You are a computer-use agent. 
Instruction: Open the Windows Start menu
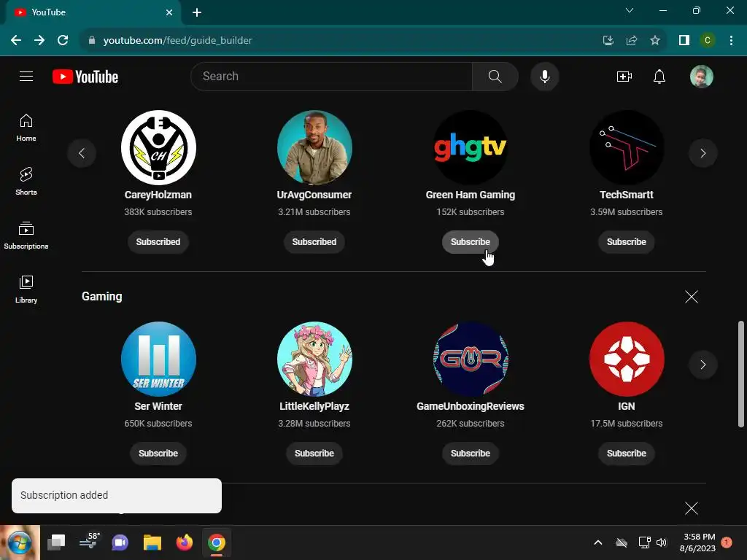click(20, 542)
